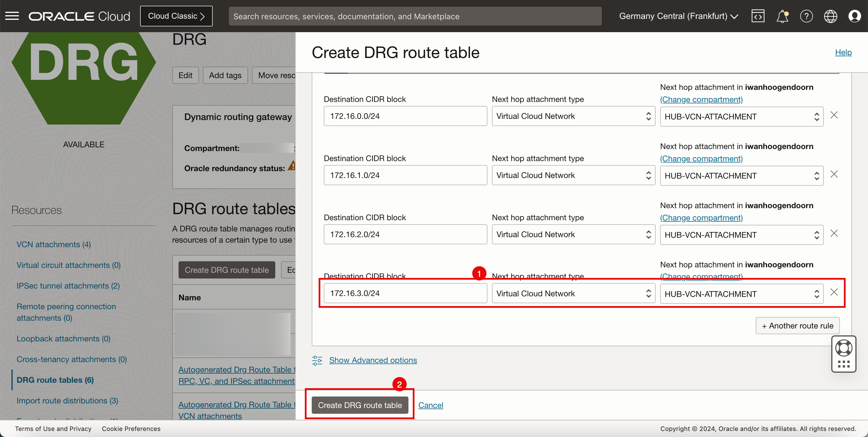Click Cloud Classic switcher button
868x437 pixels.
tap(177, 16)
